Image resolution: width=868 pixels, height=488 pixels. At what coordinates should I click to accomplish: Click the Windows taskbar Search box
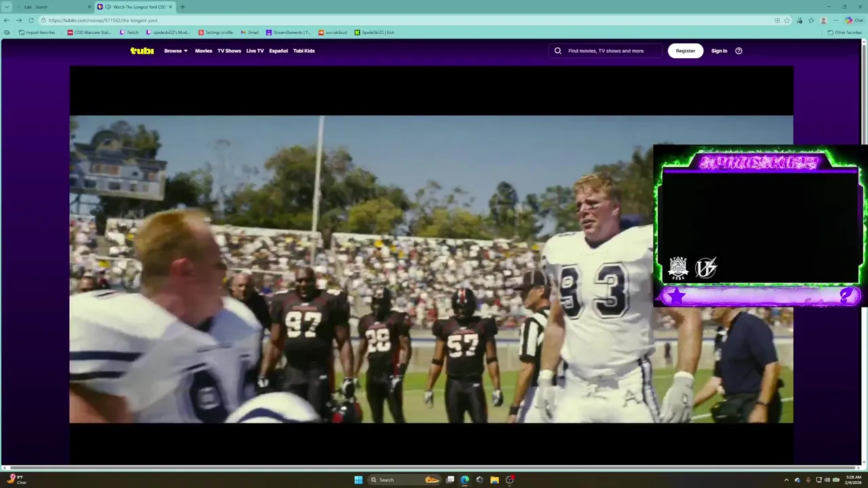coord(405,480)
